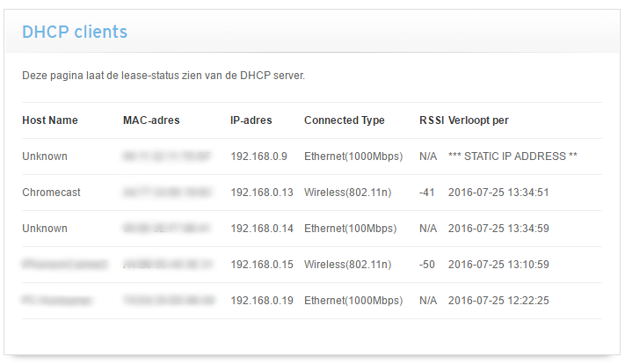
Task: Select IP address 192.168.0.14
Action: click(261, 229)
